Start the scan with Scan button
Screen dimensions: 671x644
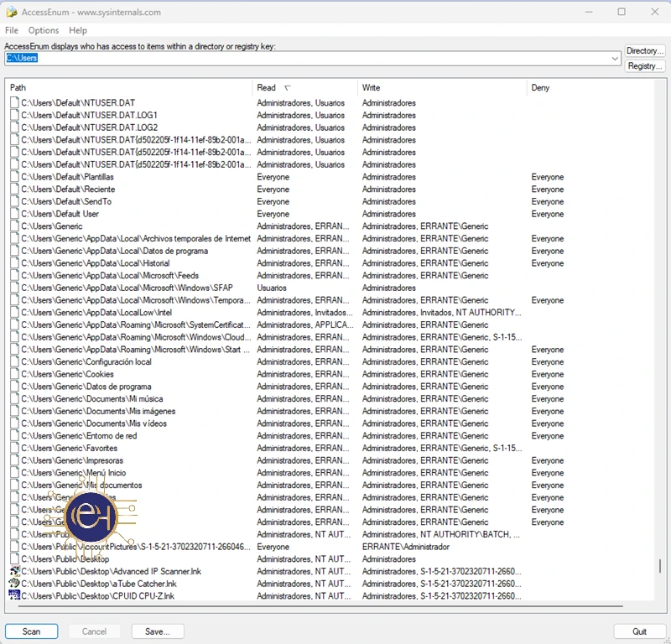click(31, 631)
